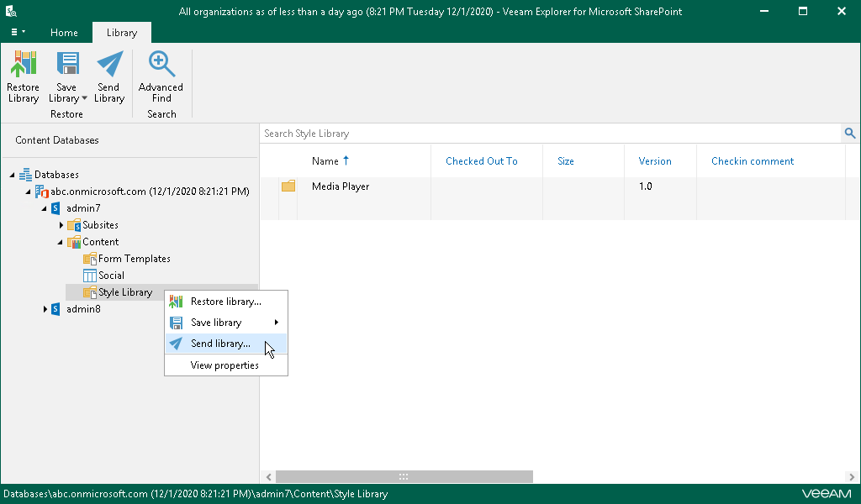Click the Style Library icon in tree
This screenshot has width=861, height=504.
[89, 292]
